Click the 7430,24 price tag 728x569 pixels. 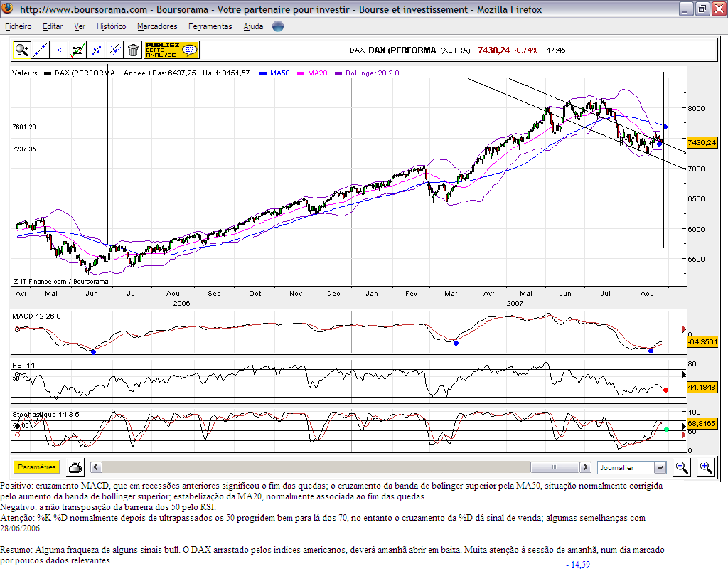[x=702, y=142]
